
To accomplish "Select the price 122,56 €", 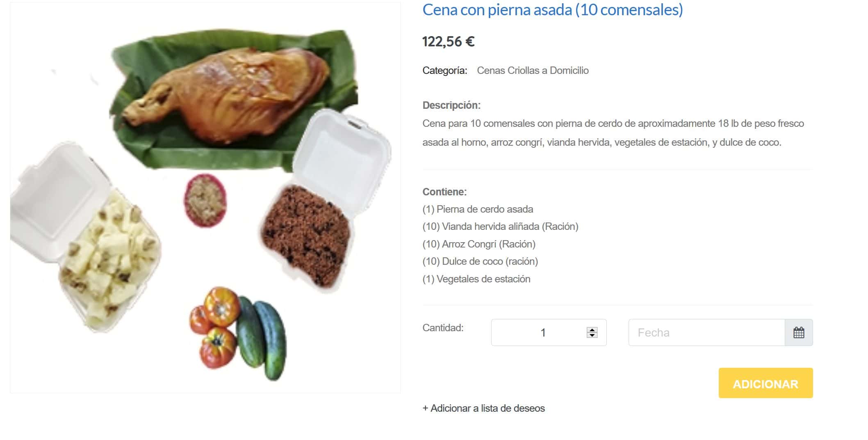I will pos(448,41).
